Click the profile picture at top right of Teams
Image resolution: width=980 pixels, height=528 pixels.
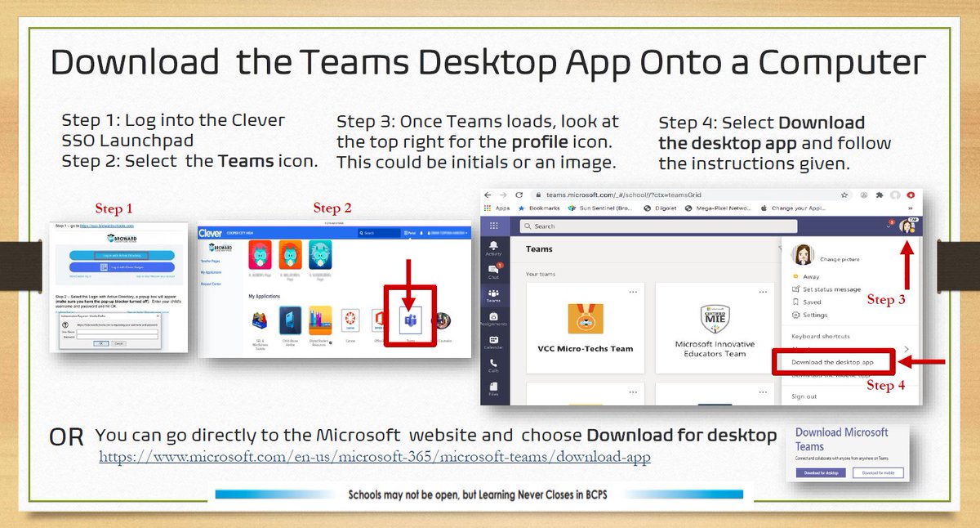(906, 226)
